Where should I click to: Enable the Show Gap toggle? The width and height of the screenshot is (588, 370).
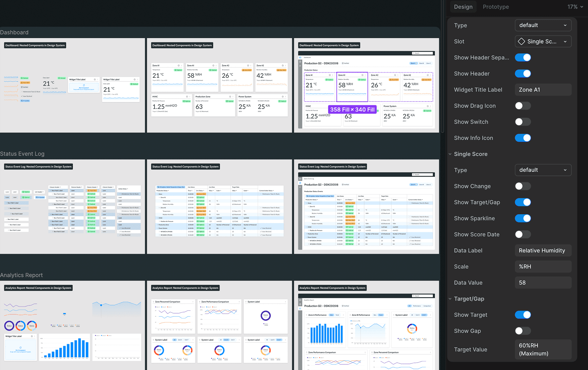tap(523, 331)
